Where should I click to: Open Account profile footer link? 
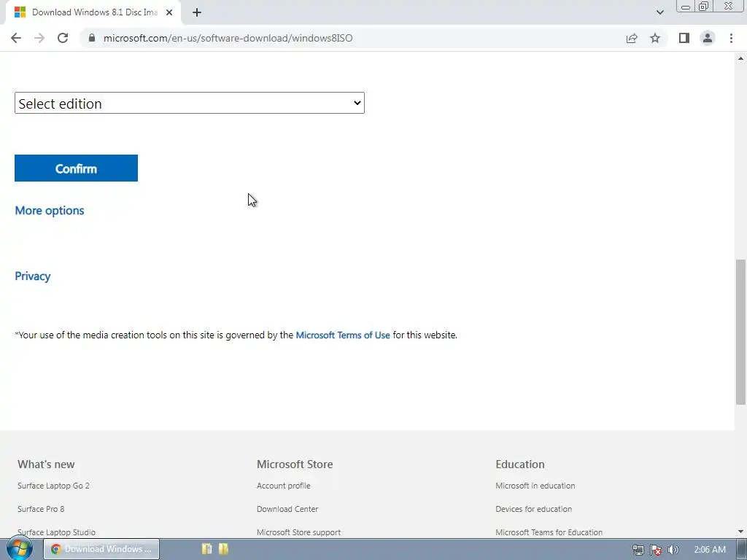(x=284, y=486)
